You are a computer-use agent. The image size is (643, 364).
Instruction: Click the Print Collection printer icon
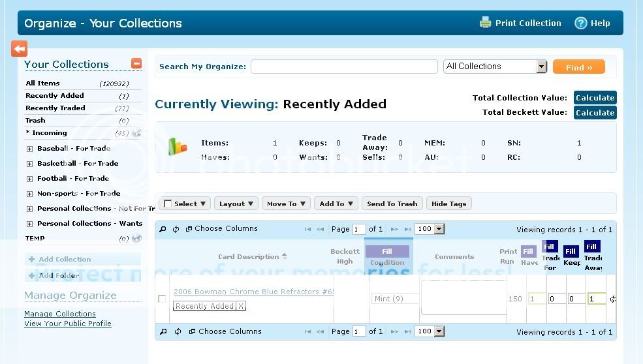485,23
